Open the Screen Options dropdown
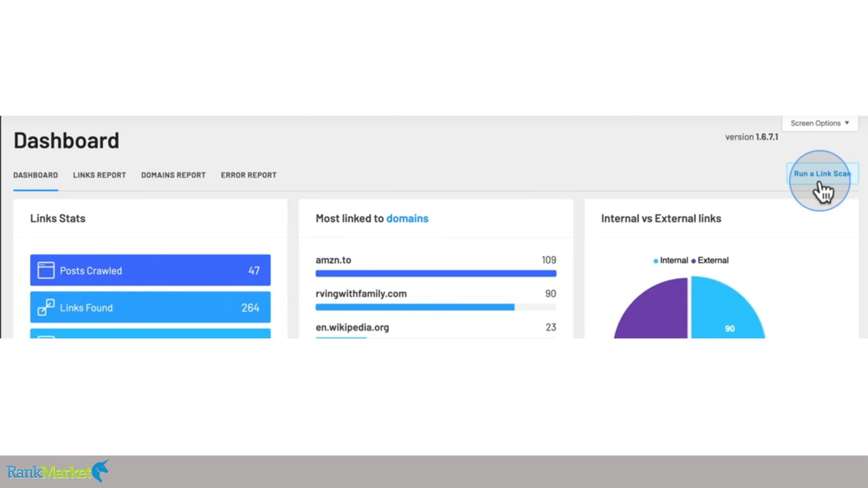This screenshot has height=488, width=868. click(x=820, y=123)
